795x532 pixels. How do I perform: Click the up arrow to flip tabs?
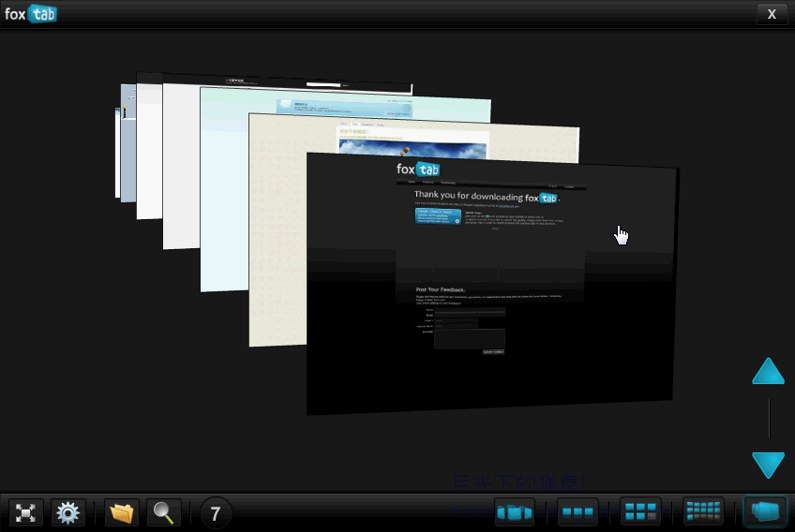pos(768,372)
